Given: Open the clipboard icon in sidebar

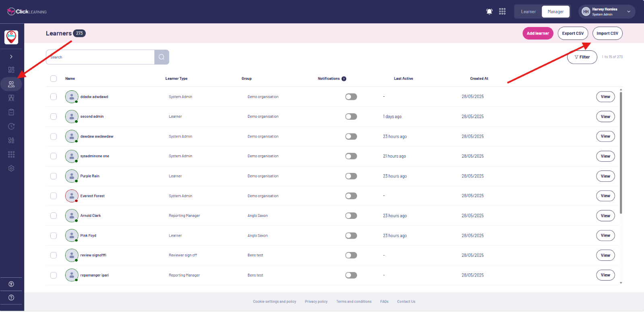Looking at the screenshot, I should click(11, 112).
